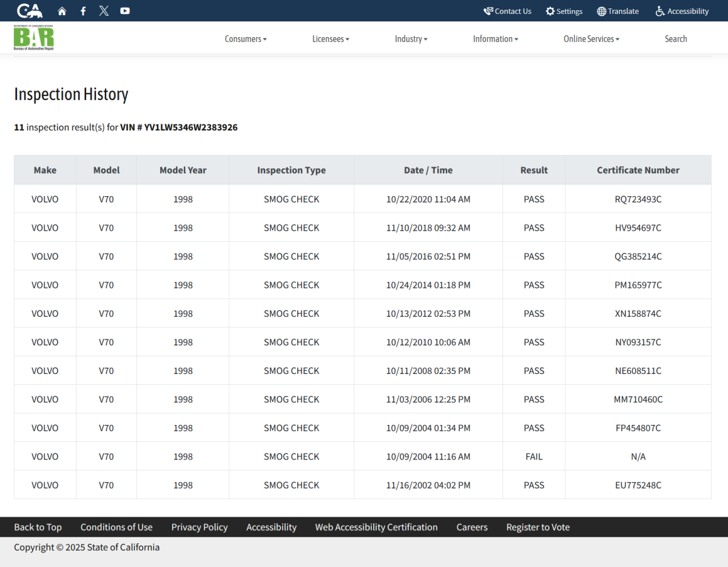728x567 pixels.
Task: Open Accessibility in the top bar
Action: point(682,11)
